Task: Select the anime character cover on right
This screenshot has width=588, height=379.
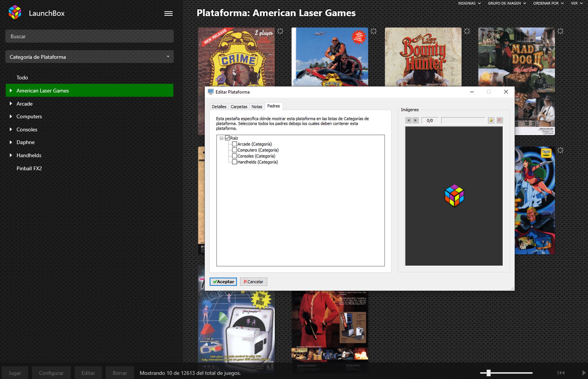Action: [535, 200]
